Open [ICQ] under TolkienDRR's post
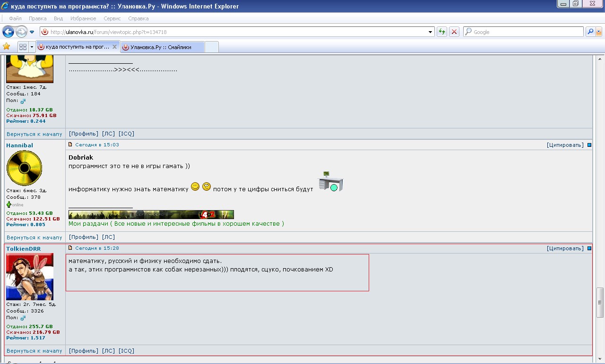This screenshot has width=605, height=364. click(x=127, y=351)
